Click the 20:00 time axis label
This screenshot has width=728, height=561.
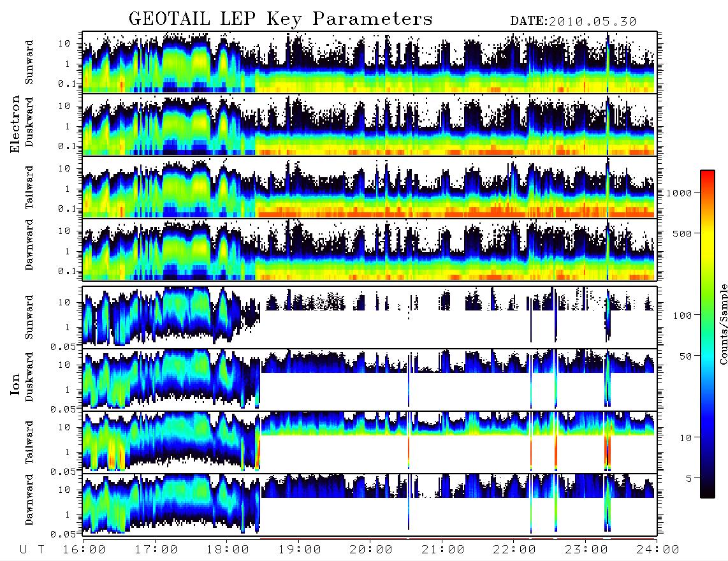point(371,550)
